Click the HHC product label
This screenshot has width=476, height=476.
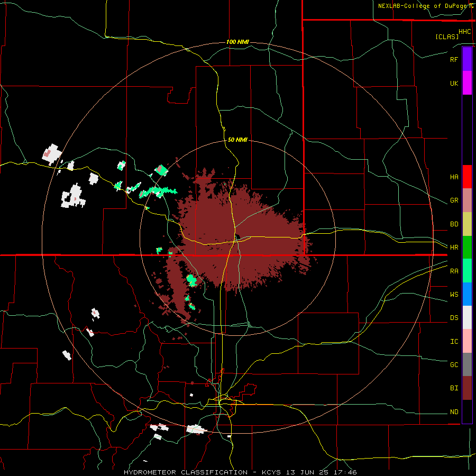pyautogui.click(x=464, y=32)
